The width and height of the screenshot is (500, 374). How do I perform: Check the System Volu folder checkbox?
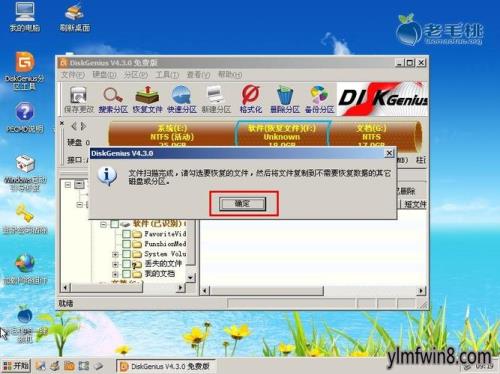coord(126,254)
